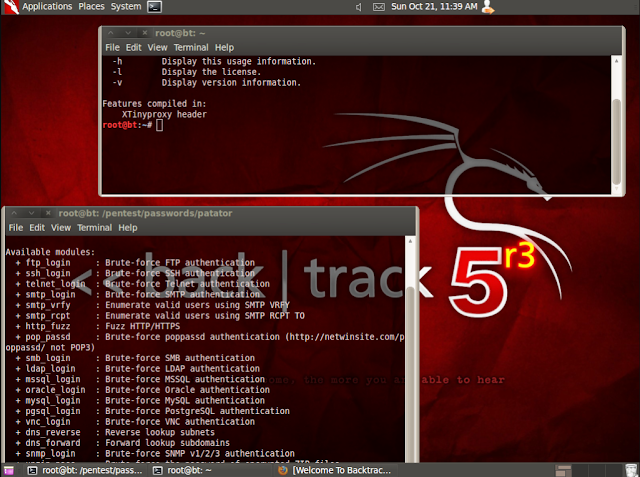Click the show desktop icon in bottom panel
The height and width of the screenshot is (477, 640).
point(9,470)
